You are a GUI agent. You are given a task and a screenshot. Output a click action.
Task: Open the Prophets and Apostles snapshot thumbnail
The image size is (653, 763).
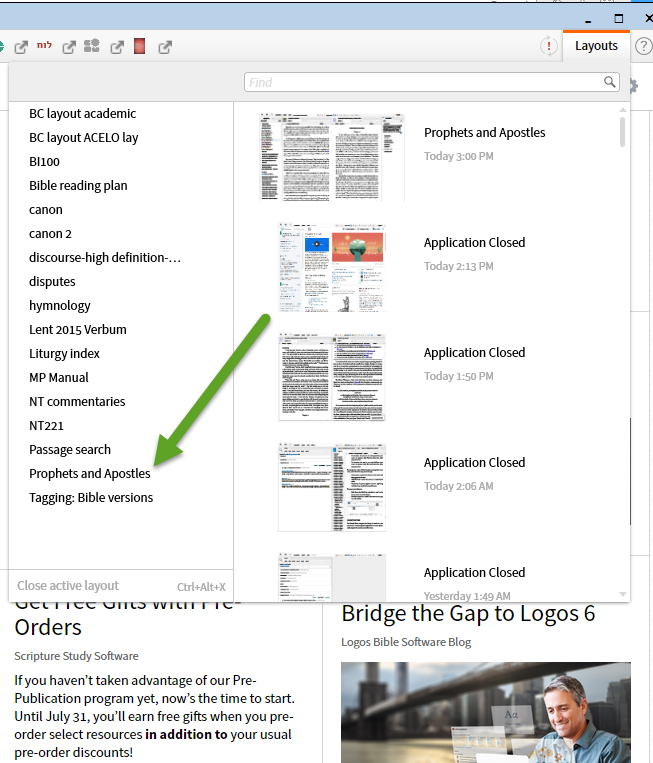(x=332, y=157)
